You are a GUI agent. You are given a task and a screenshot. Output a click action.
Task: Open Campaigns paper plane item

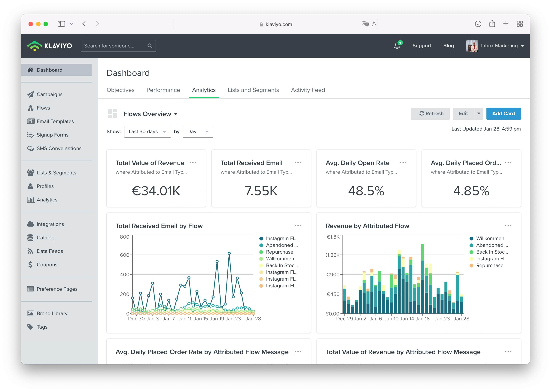[49, 94]
